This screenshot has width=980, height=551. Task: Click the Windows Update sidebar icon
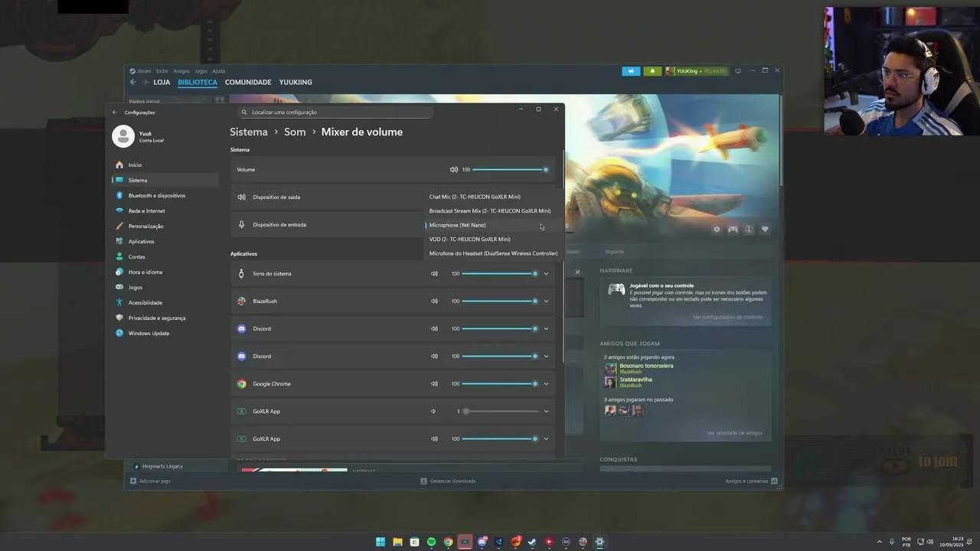119,333
